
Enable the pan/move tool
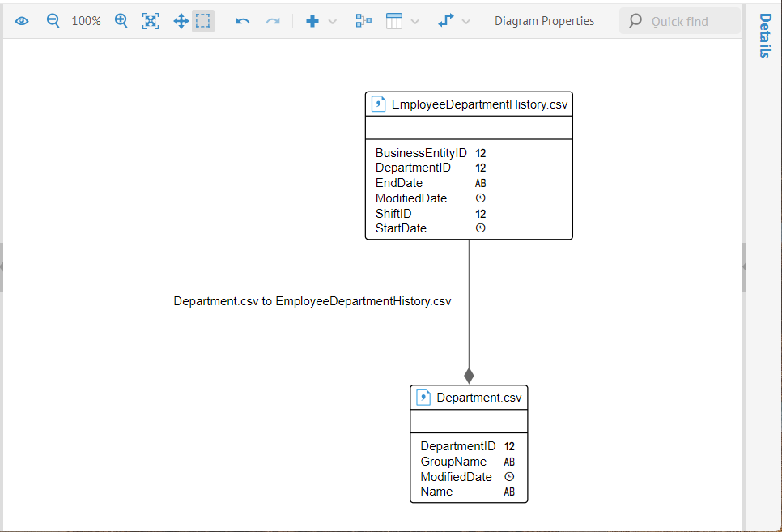click(x=181, y=21)
